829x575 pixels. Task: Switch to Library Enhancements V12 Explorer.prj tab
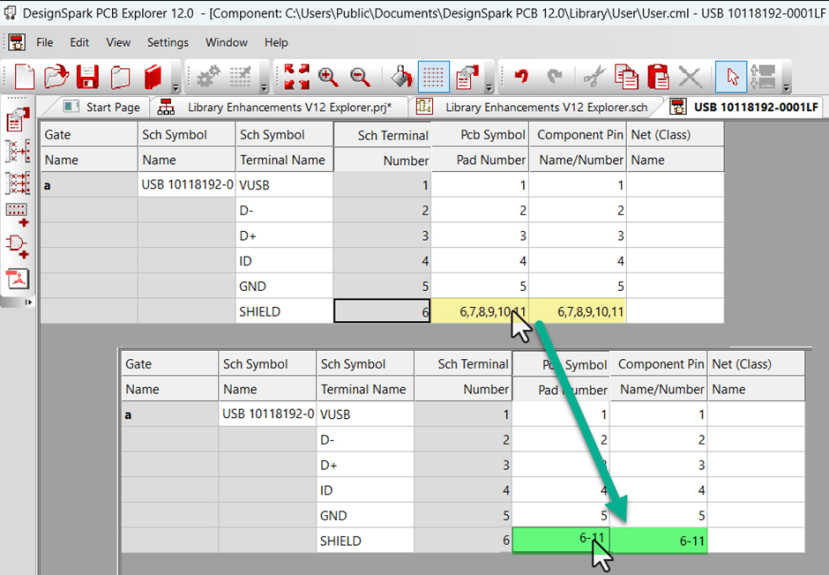click(x=280, y=107)
